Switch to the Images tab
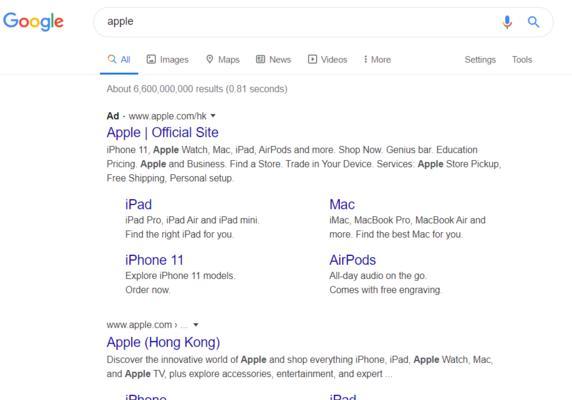The height and width of the screenshot is (400, 572). pyautogui.click(x=167, y=59)
